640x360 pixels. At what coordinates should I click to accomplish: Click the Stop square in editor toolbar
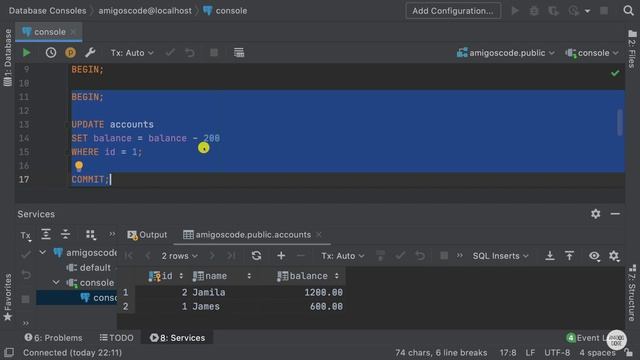[213, 53]
